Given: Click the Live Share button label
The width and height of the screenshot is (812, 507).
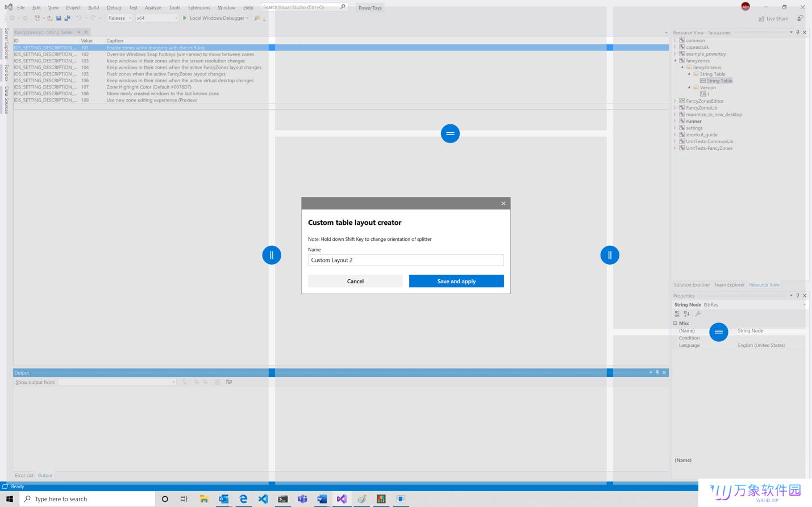Looking at the screenshot, I should [777, 19].
